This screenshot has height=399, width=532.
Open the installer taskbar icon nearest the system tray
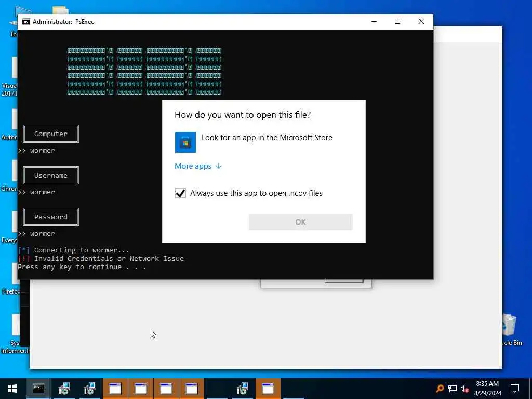(x=242, y=389)
